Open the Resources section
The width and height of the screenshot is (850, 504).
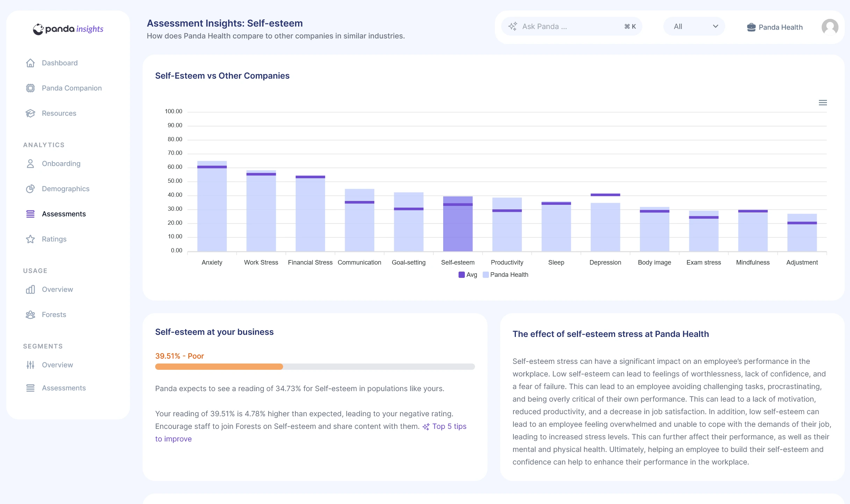coord(59,113)
